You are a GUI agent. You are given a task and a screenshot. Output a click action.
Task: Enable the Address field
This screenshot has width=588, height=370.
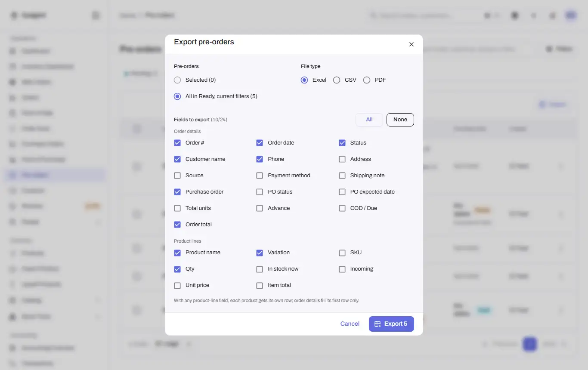pyautogui.click(x=342, y=159)
